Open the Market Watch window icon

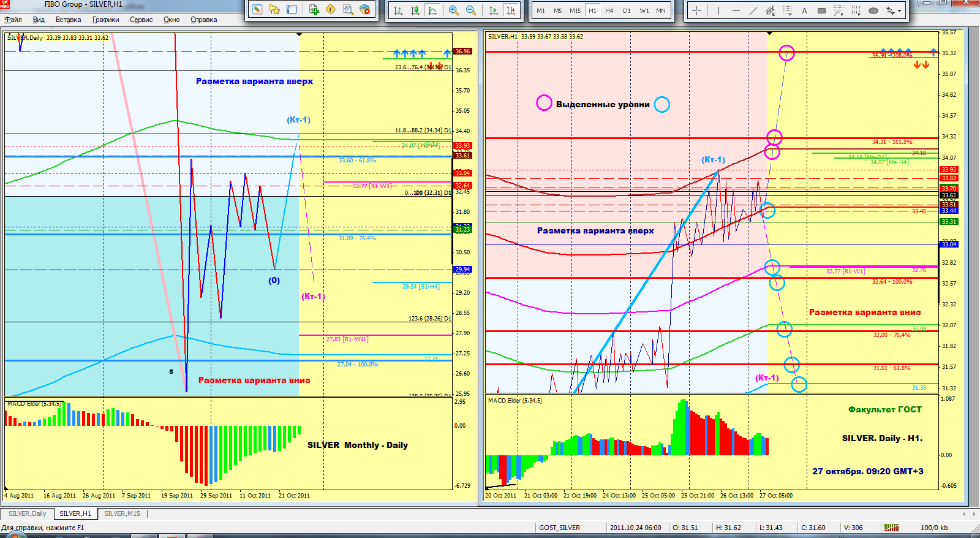click(257, 10)
